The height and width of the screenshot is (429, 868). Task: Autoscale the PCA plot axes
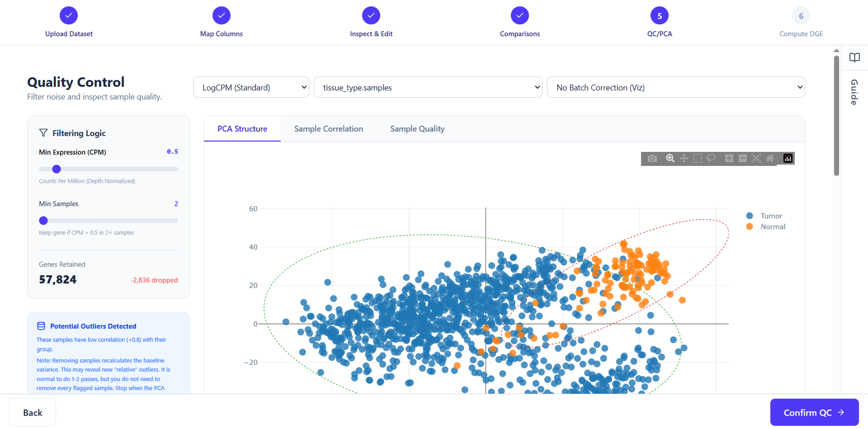pos(756,158)
